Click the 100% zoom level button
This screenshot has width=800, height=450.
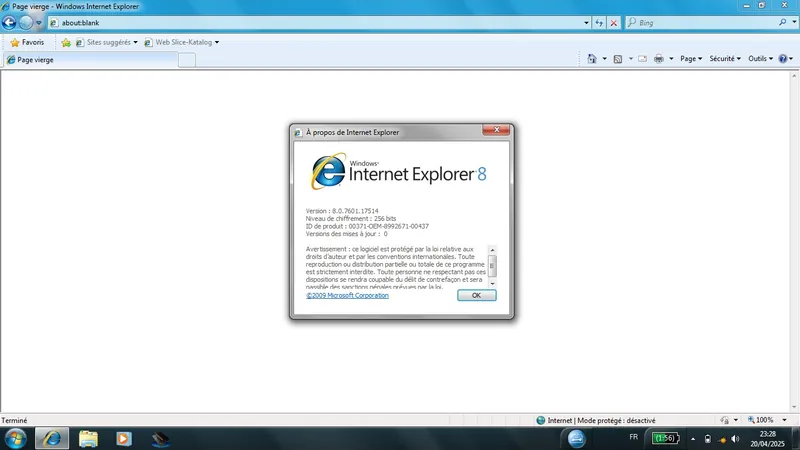[761, 420]
